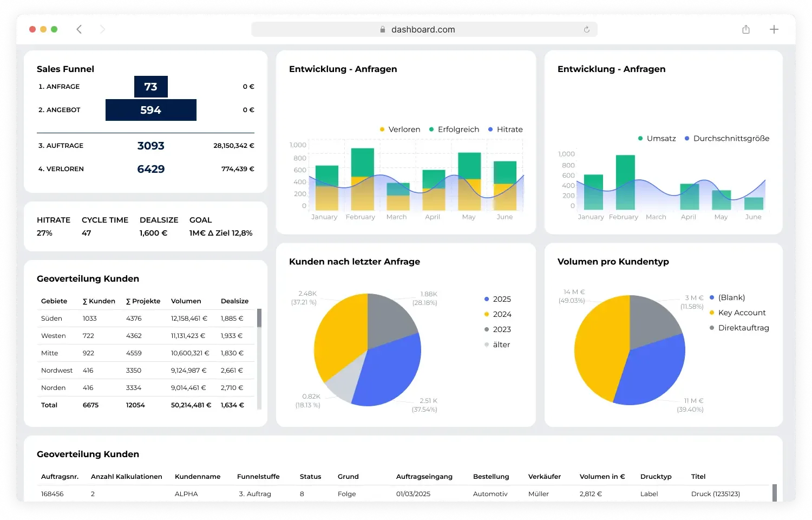The height and width of the screenshot is (520, 812).
Task: Click the Kundenname column header
Action: 198,477
